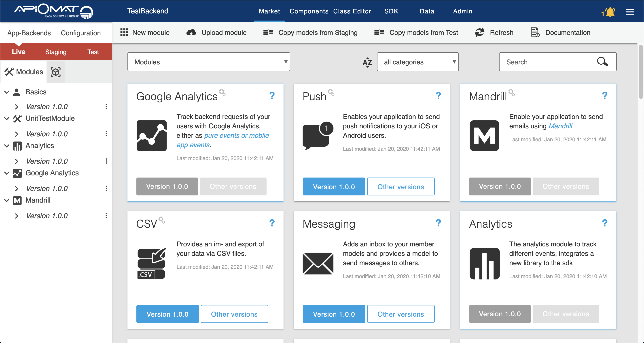The height and width of the screenshot is (343, 644).
Task: Click the Refresh arrows icon
Action: (x=479, y=32)
